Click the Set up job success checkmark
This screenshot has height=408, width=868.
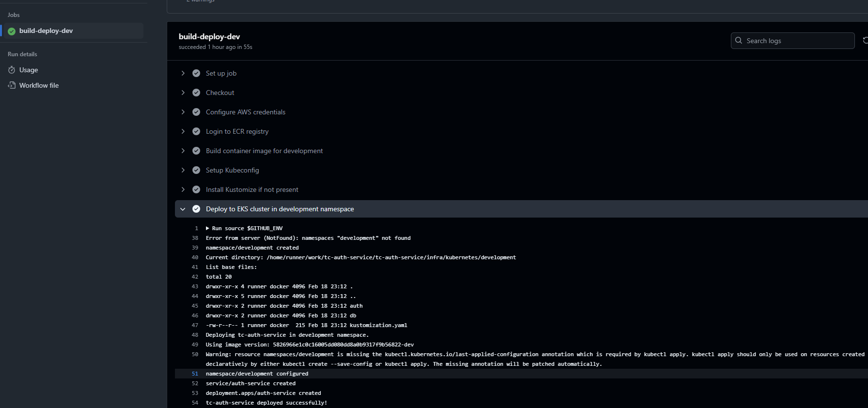[x=196, y=73]
